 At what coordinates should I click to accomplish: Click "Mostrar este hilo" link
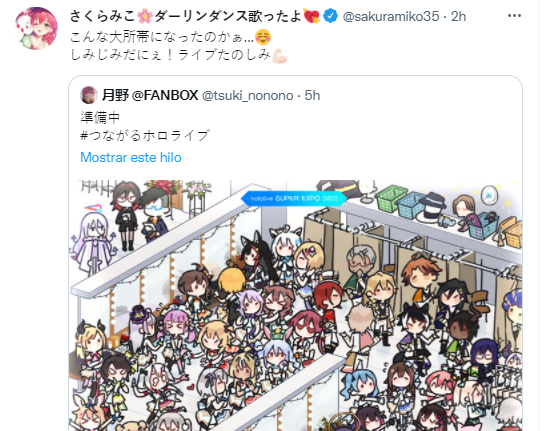[131, 157]
